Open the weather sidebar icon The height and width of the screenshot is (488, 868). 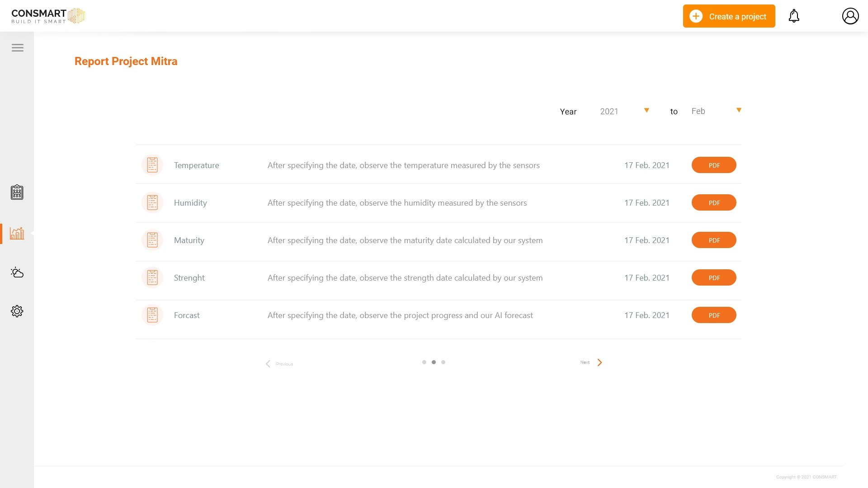point(17,272)
